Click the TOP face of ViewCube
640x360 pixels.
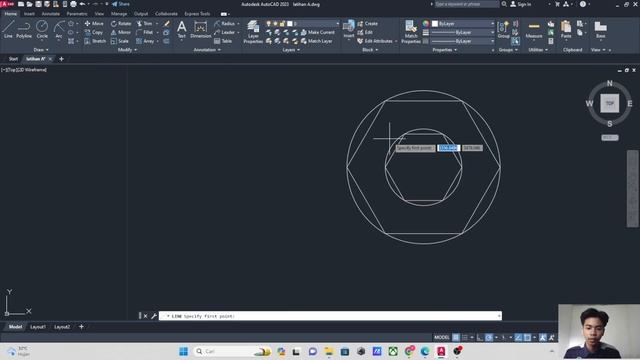tap(609, 103)
